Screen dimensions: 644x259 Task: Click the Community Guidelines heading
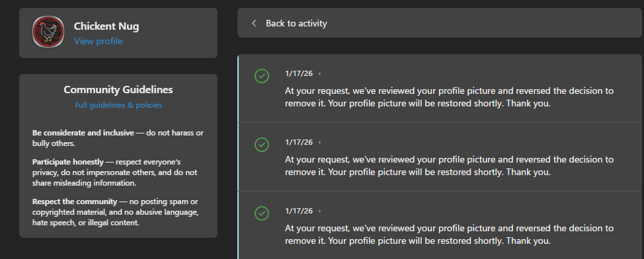click(x=118, y=89)
